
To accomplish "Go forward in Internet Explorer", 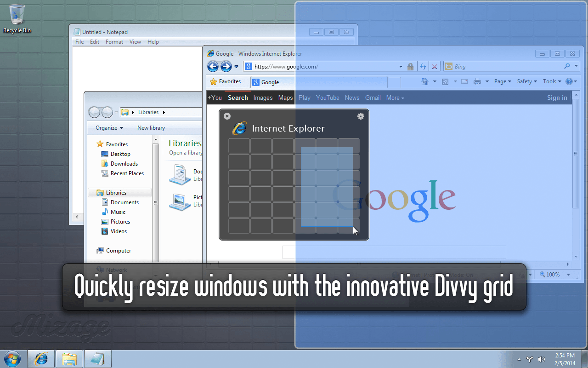I will 226,67.
